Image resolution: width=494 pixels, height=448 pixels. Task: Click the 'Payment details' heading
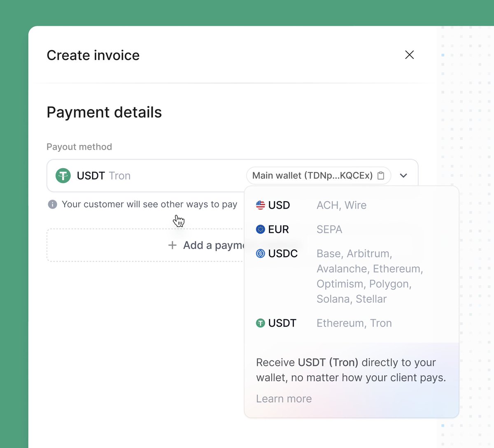click(104, 112)
